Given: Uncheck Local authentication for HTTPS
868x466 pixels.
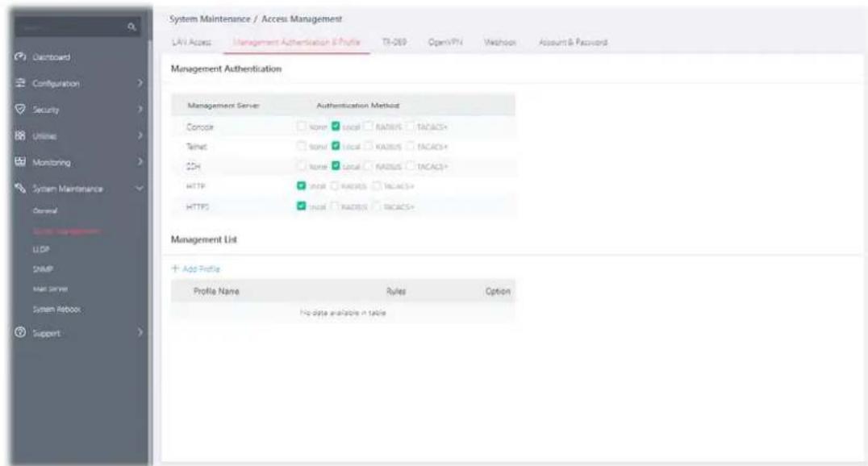Looking at the screenshot, I should [301, 206].
